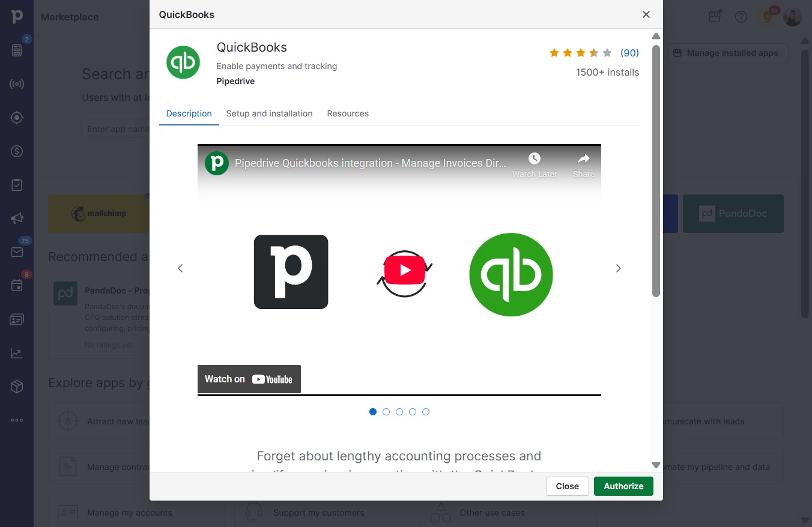Close the QuickBooks dialog with X
This screenshot has width=812, height=527.
[646, 14]
